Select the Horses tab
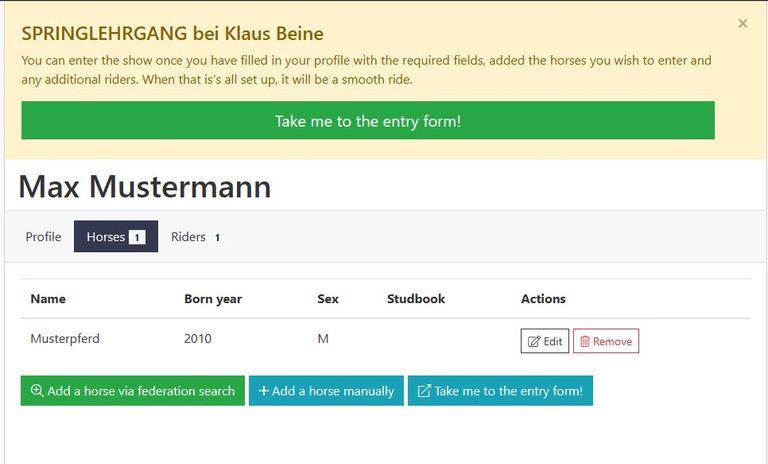The image size is (768, 464). pyautogui.click(x=116, y=237)
